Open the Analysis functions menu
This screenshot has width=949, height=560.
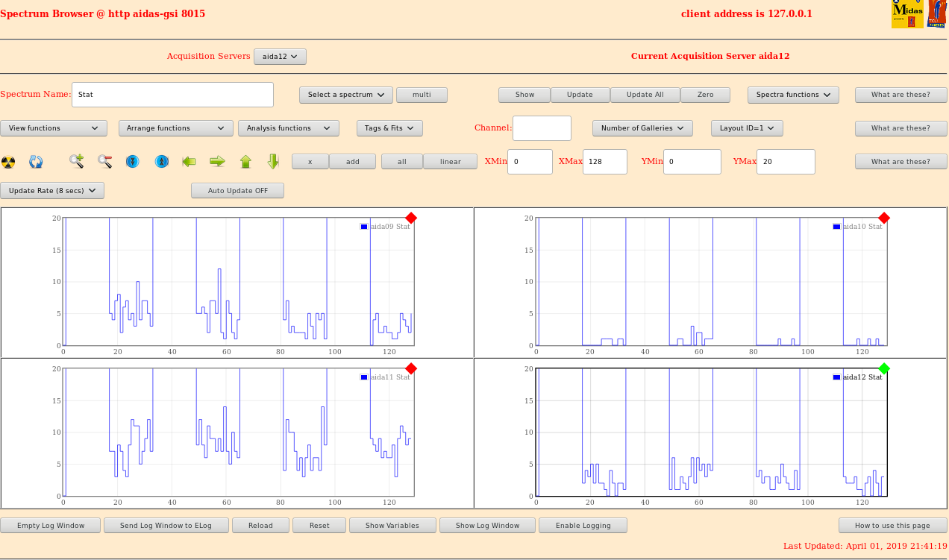(288, 128)
